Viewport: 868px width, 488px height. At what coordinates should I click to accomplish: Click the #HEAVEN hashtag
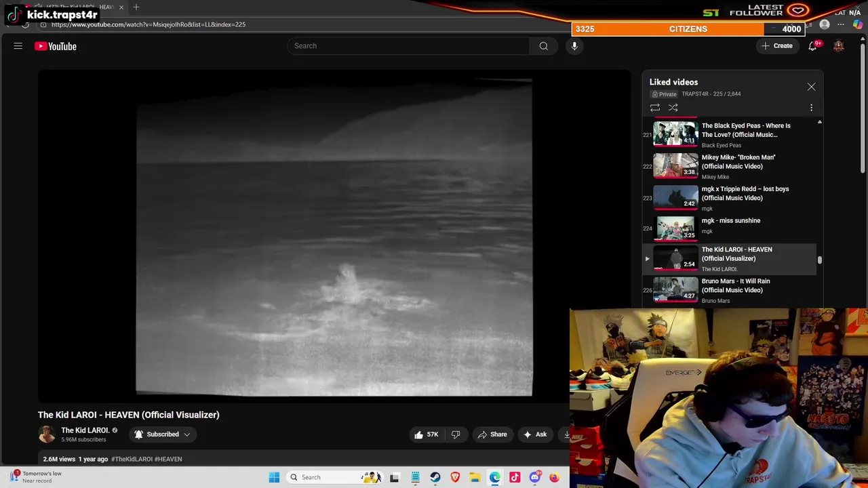(168, 459)
